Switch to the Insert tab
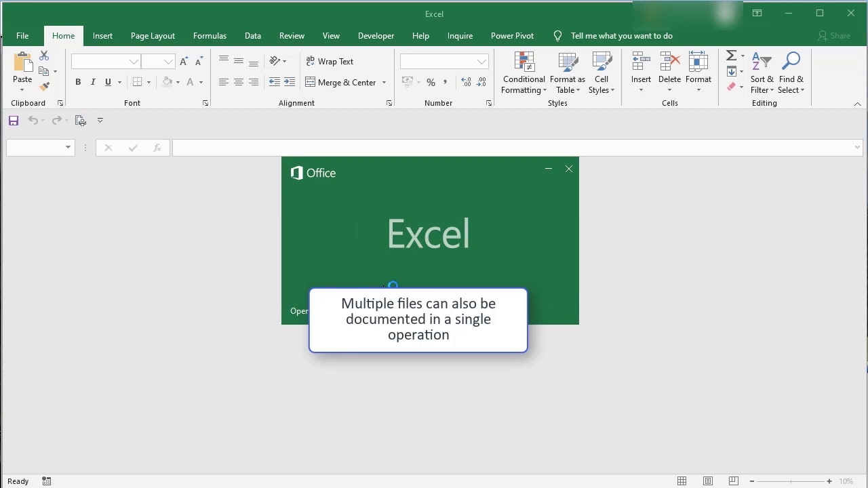This screenshot has height=488, width=868. point(103,36)
